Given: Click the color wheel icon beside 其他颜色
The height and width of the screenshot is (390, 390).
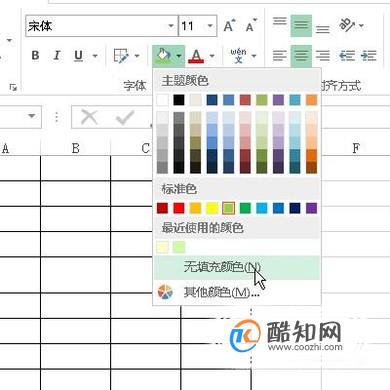Looking at the screenshot, I should [x=165, y=292].
